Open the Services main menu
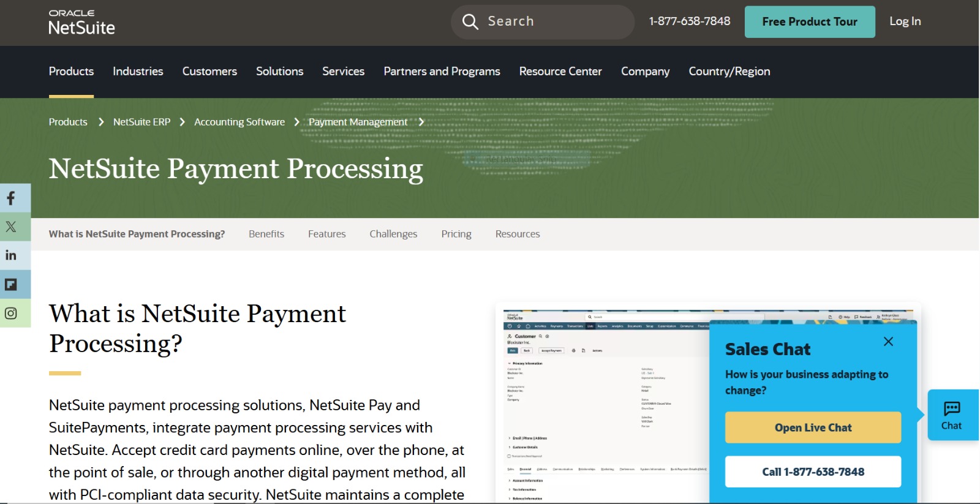Viewport: 980px width, 504px height. pos(343,72)
